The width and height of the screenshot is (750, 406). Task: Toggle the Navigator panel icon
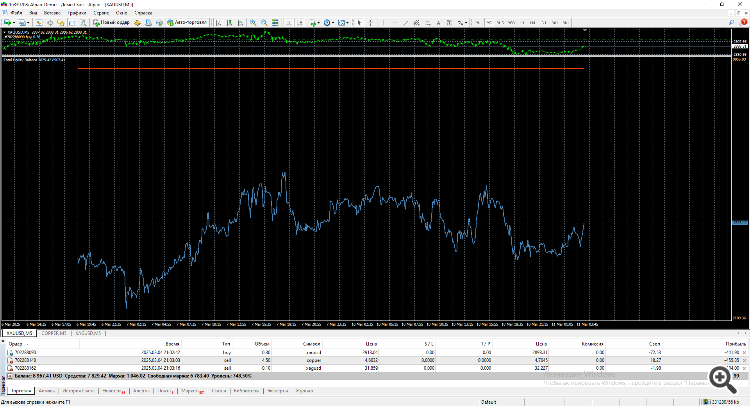pyautogui.click(x=61, y=22)
